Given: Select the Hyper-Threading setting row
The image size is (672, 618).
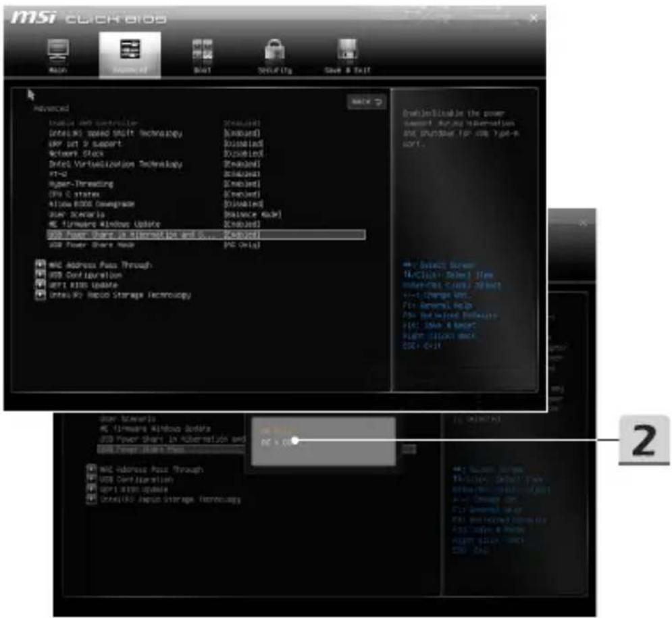Looking at the screenshot, I should [x=154, y=184].
